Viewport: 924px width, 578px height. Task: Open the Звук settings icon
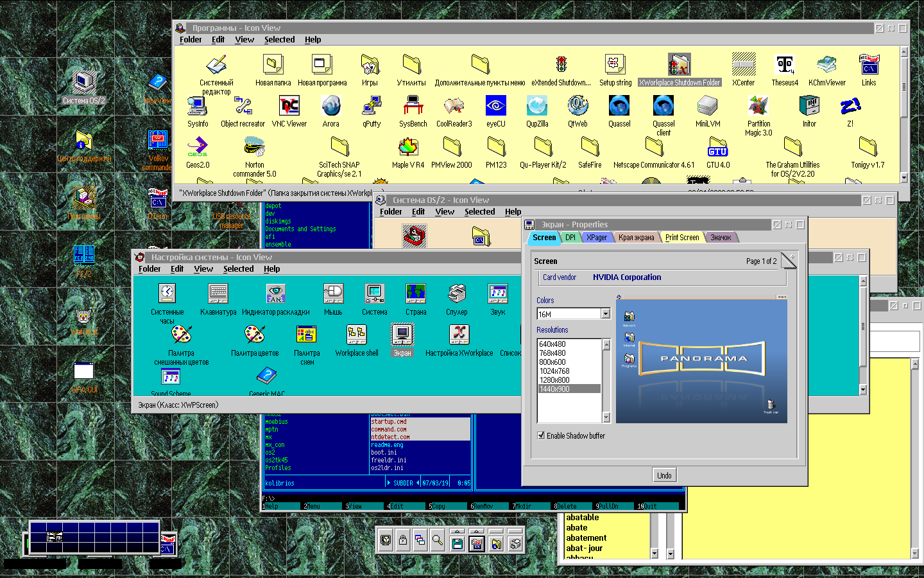click(498, 293)
